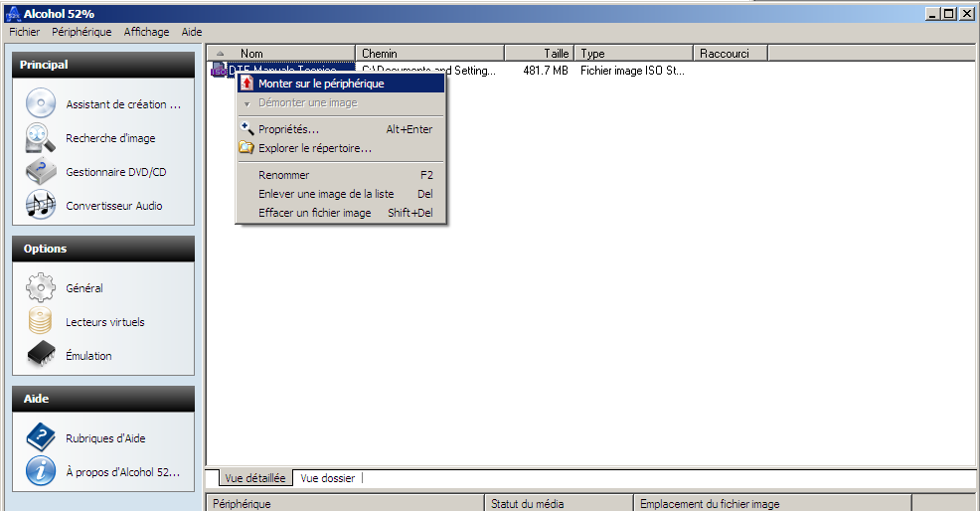The image size is (980, 511).
Task: Click the ISO file icon in list
Action: point(219,70)
